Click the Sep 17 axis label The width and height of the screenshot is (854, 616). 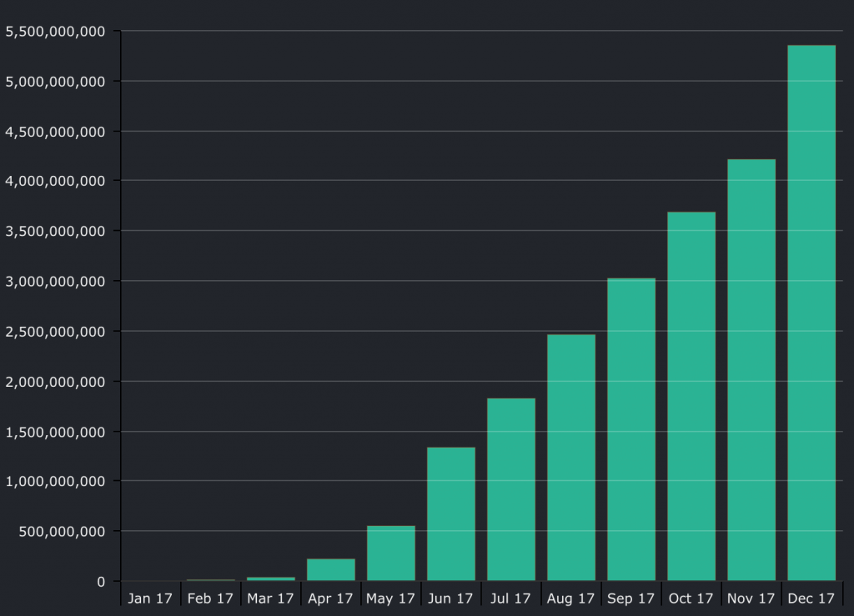(630, 598)
